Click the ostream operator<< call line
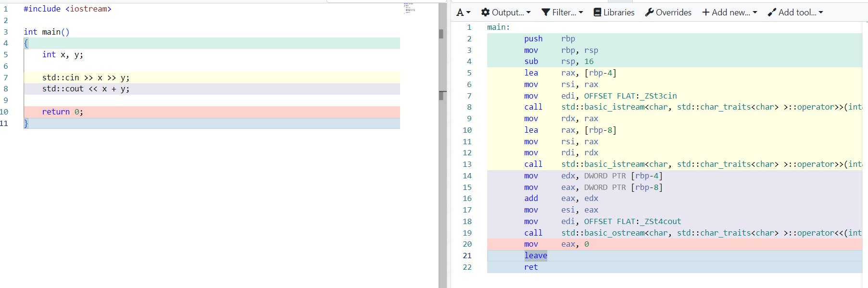This screenshot has height=288, width=868. [693, 233]
